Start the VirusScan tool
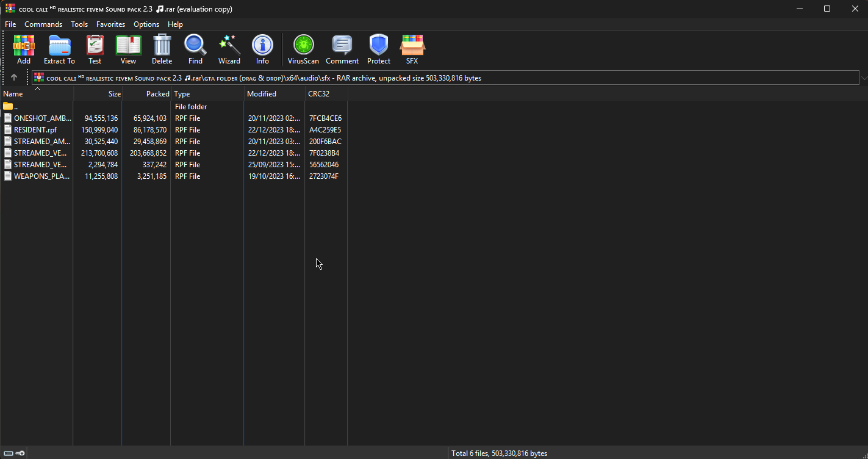The width and height of the screenshot is (868, 459). click(303, 49)
